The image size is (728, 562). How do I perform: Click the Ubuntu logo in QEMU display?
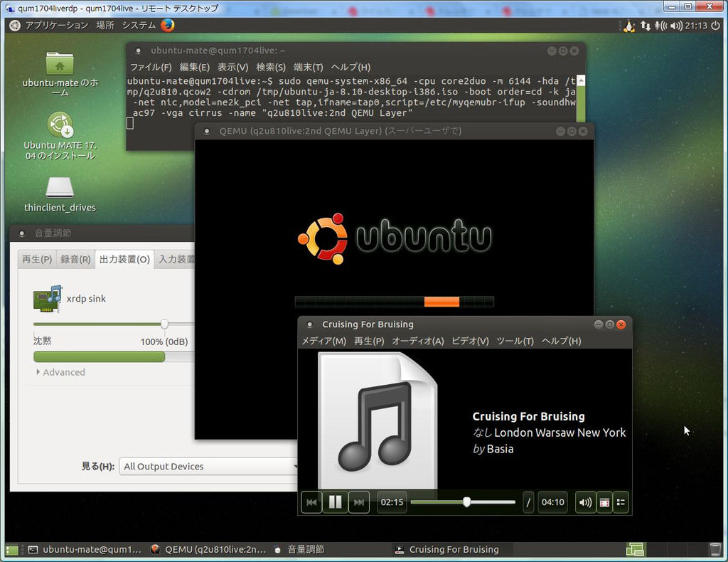coord(394,238)
